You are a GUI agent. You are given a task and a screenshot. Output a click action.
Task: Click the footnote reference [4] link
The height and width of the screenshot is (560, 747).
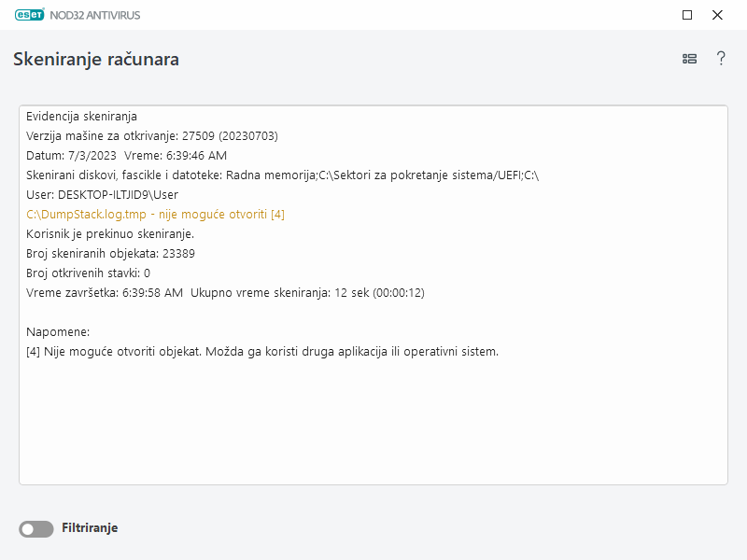(x=278, y=214)
